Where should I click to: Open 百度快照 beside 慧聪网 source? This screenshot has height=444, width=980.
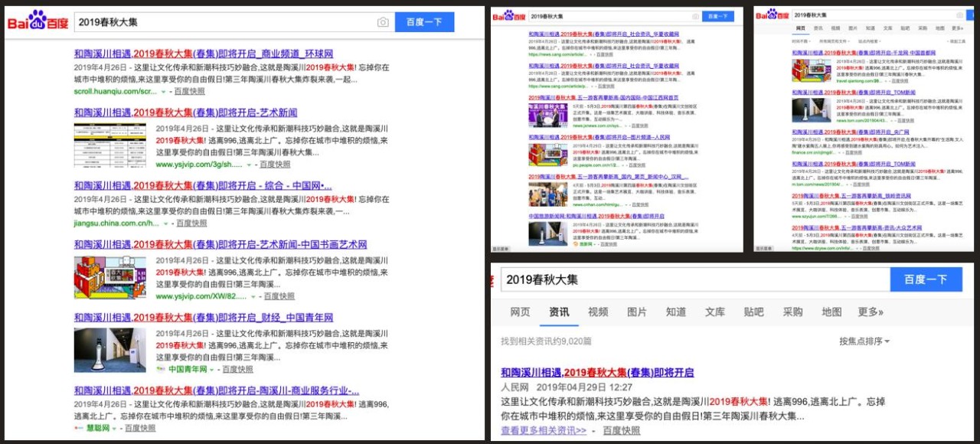point(140,429)
